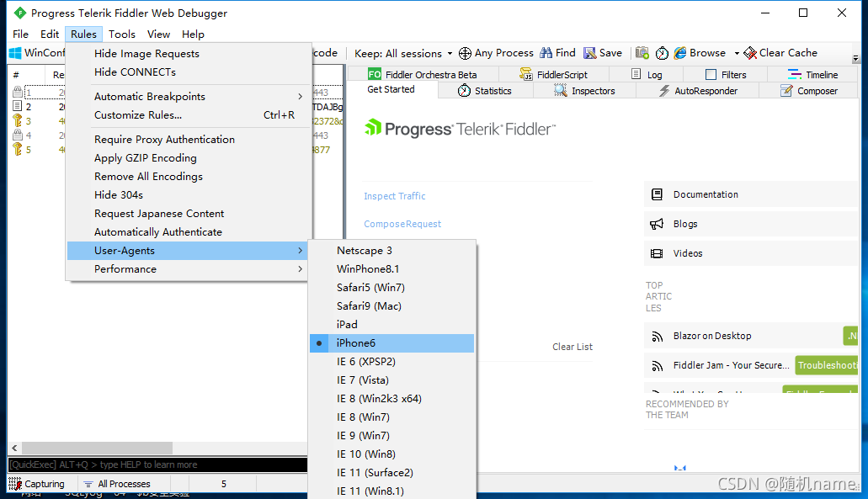Viewport: 868px width, 499px height.
Task: Open Keep: All sessions dropdown
Action: pyautogui.click(x=403, y=53)
